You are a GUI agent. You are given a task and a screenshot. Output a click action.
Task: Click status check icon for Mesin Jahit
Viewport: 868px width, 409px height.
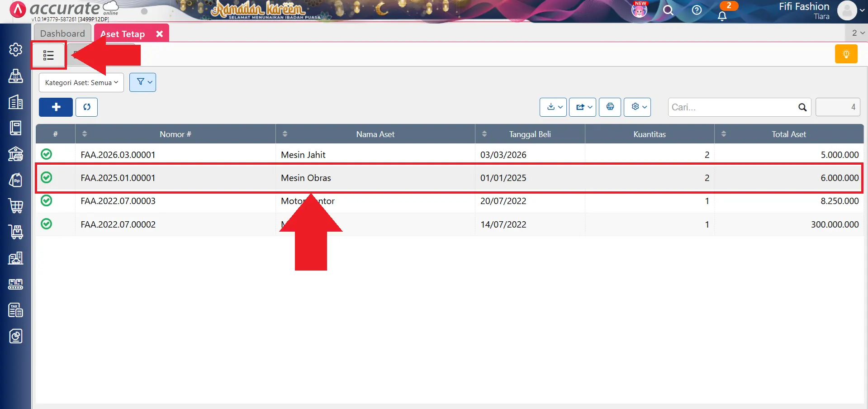47,154
